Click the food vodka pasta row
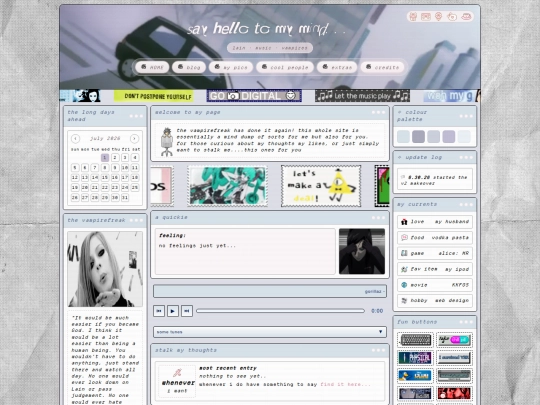This screenshot has width=540, height=405. (435, 238)
